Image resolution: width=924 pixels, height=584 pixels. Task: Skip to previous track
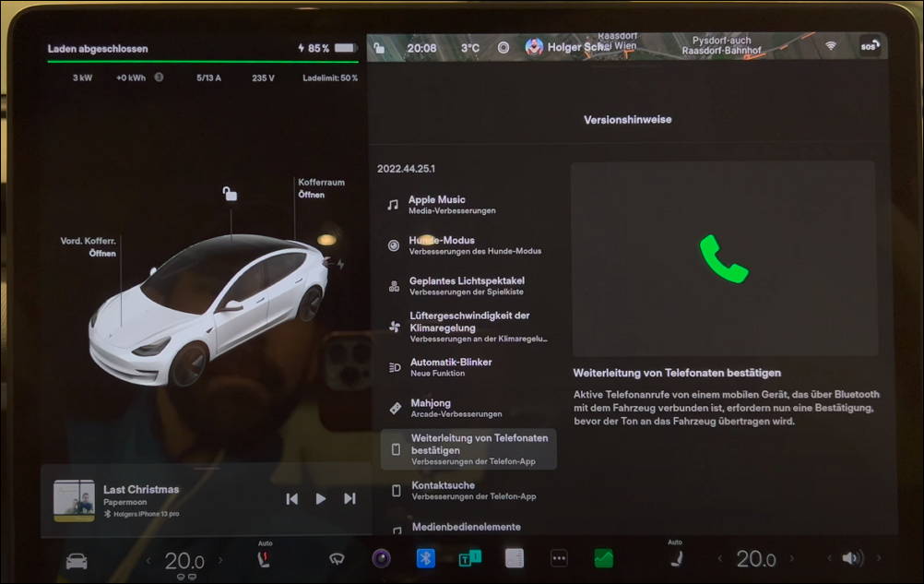point(291,499)
